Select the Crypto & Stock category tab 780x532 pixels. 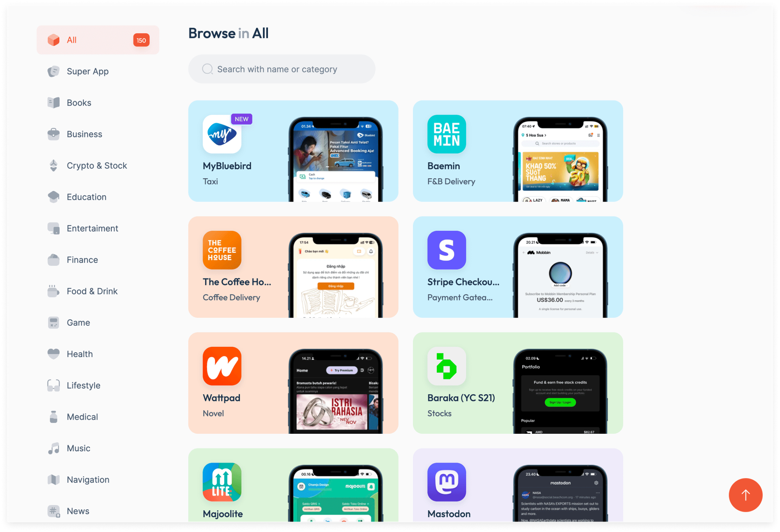pos(97,165)
